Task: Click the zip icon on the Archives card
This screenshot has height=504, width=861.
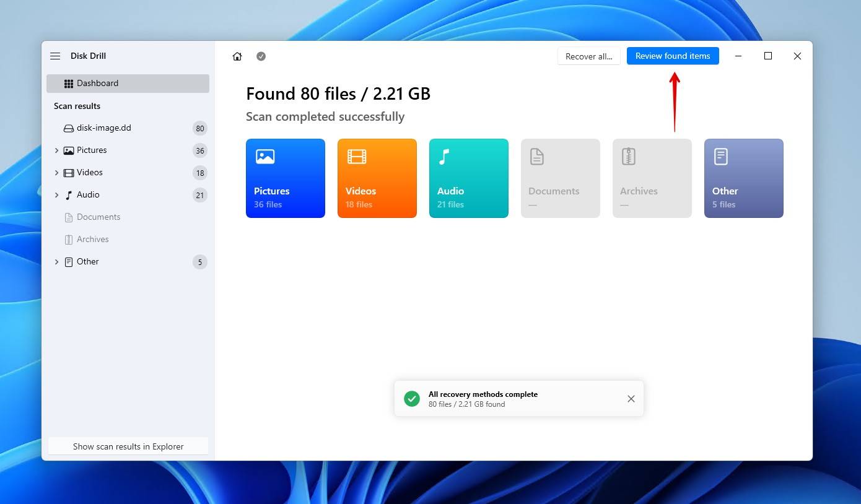Action: (x=629, y=157)
